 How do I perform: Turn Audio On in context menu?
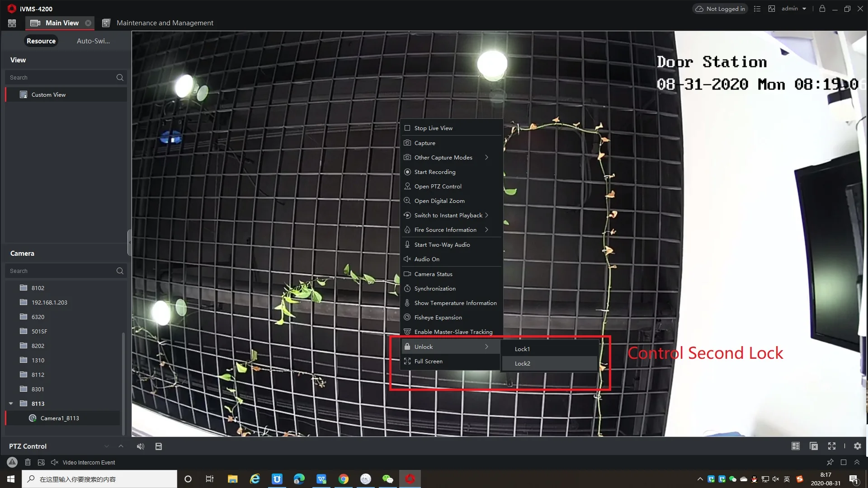click(452, 259)
